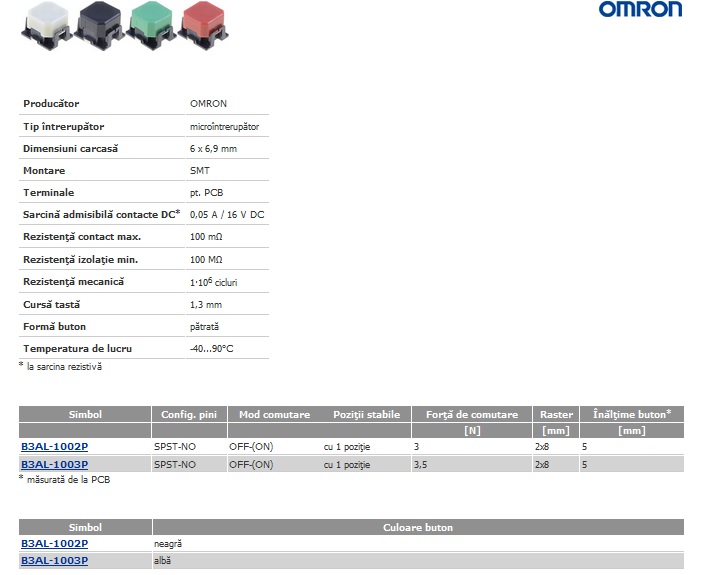Click the neagră color value
Image resolution: width=714 pixels, height=575 pixels.
point(168,544)
